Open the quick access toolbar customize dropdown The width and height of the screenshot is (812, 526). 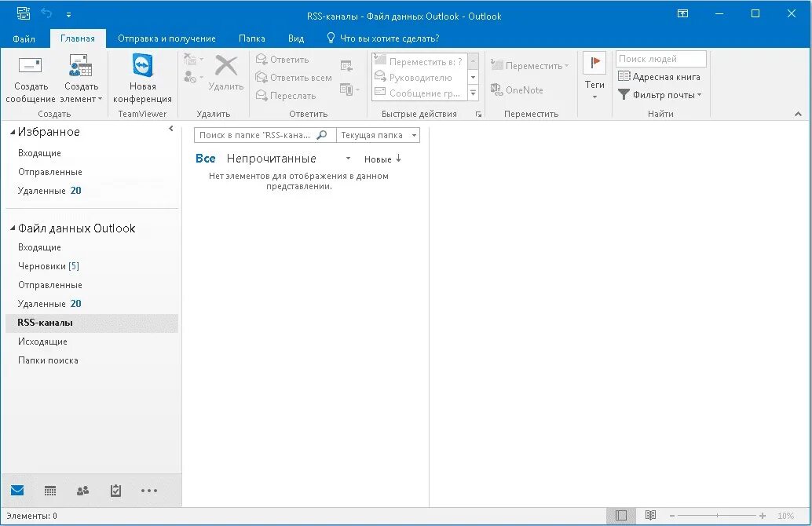(x=68, y=15)
